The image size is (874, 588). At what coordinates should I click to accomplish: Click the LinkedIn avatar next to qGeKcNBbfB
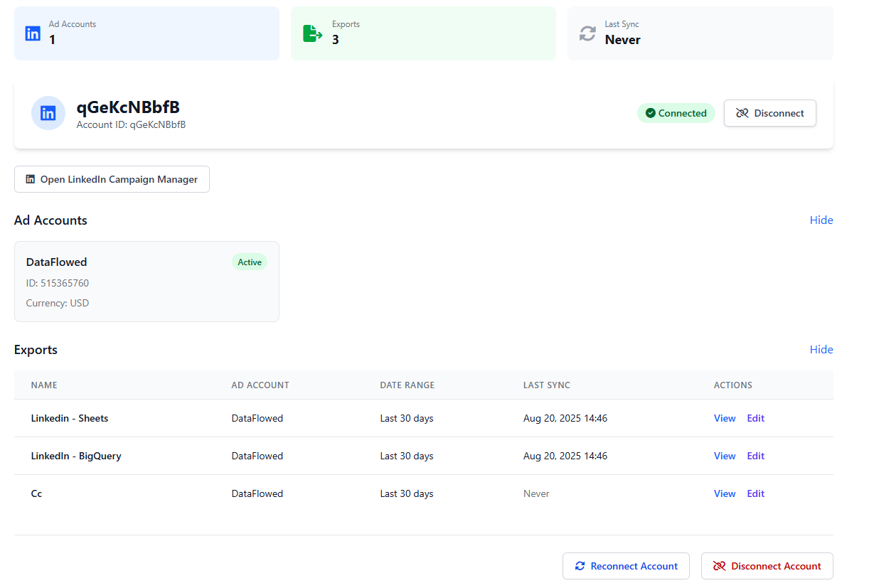point(48,112)
